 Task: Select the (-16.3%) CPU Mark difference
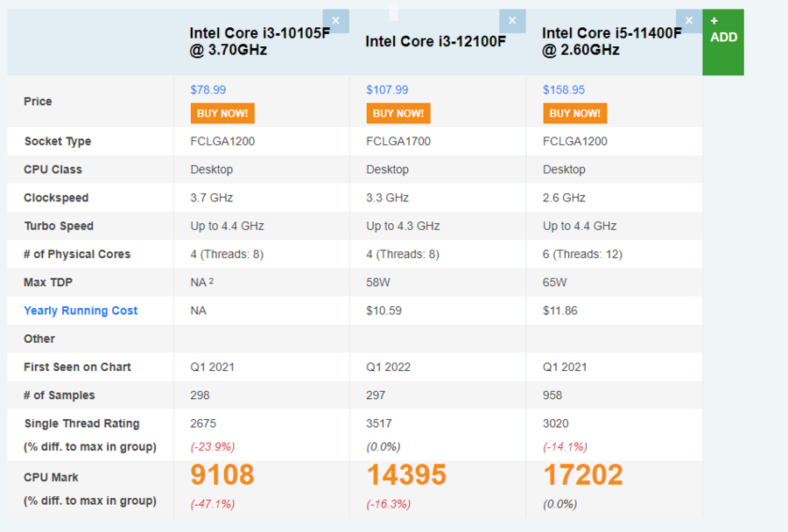pyautogui.click(x=389, y=504)
